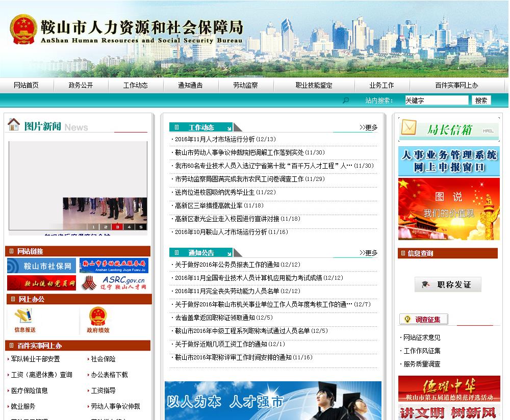Screen dimensions: 510x420
Task: Open 就业服务 link
Action: point(23,406)
